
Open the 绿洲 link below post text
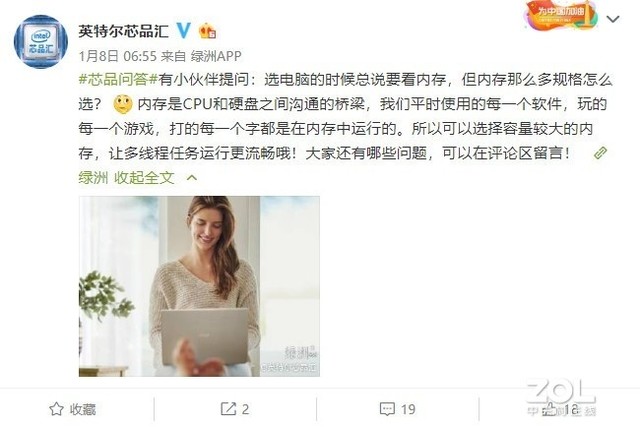[x=93, y=178]
